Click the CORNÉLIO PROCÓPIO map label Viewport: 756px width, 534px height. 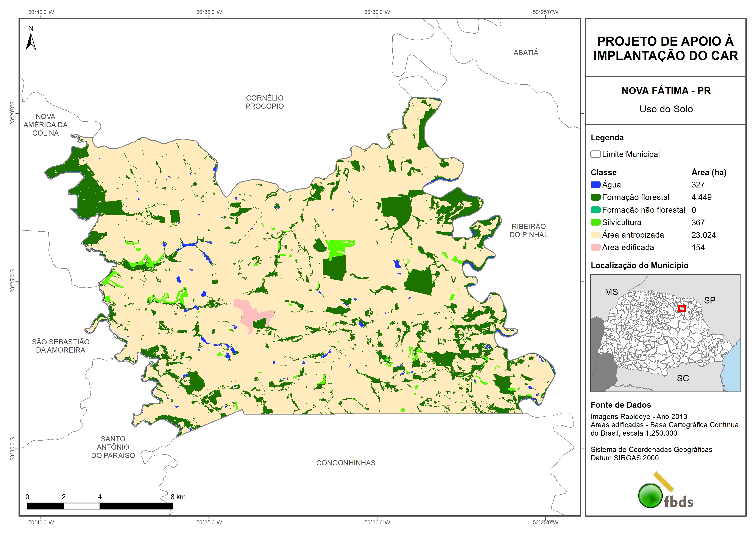264,102
